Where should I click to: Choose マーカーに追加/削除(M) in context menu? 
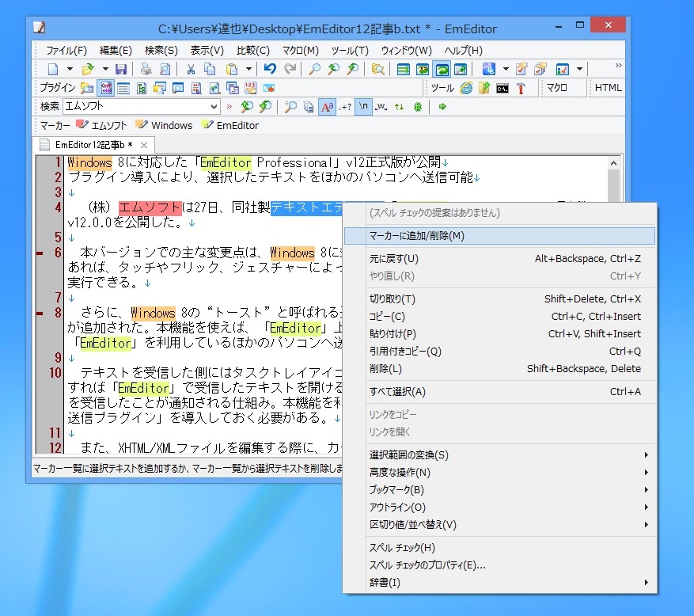pyautogui.click(x=499, y=236)
